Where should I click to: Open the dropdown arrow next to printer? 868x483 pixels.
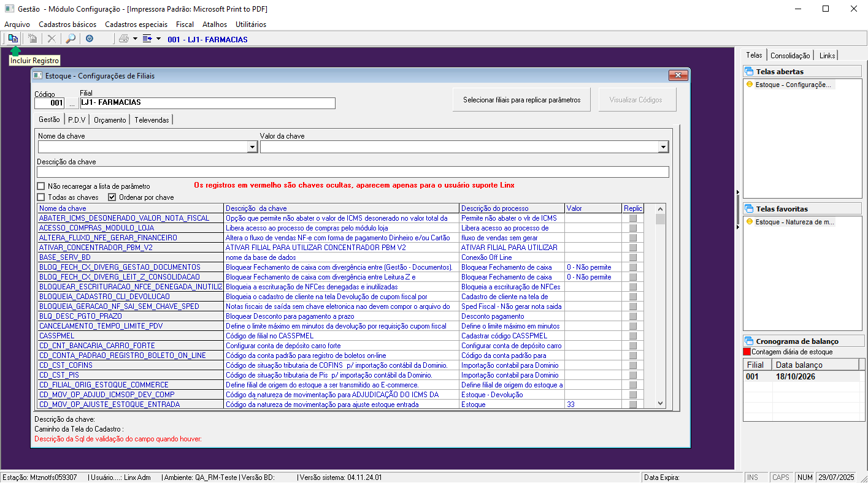click(x=135, y=39)
